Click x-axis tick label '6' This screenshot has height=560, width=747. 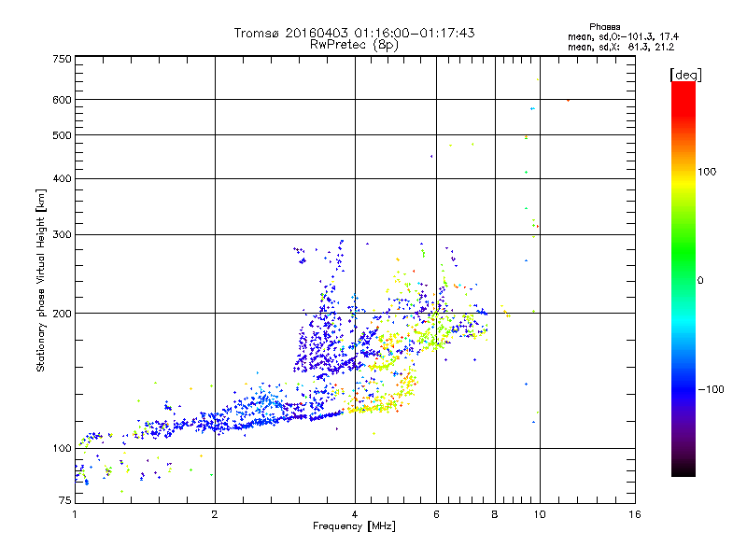point(436,514)
